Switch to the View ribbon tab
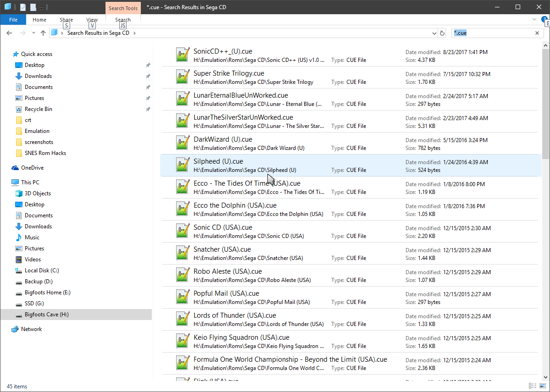This screenshot has width=550, height=392. 92,20
